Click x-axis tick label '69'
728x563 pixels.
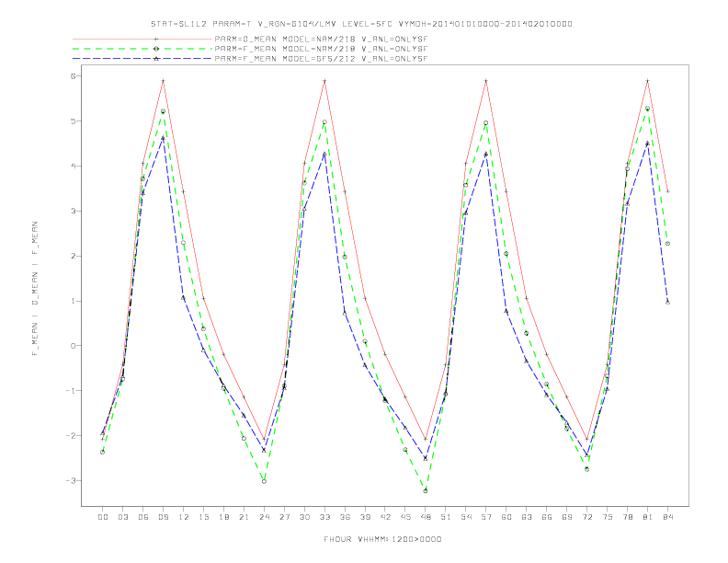pyautogui.click(x=567, y=517)
